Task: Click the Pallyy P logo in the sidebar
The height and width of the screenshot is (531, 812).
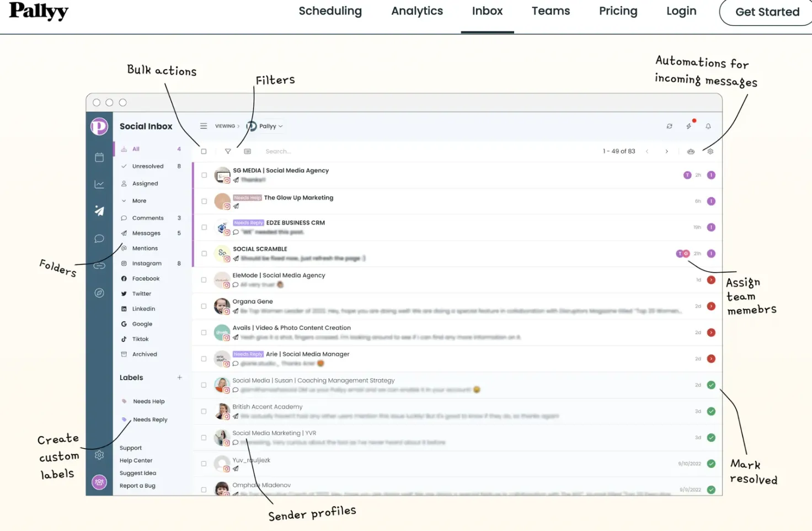Action: 99,126
